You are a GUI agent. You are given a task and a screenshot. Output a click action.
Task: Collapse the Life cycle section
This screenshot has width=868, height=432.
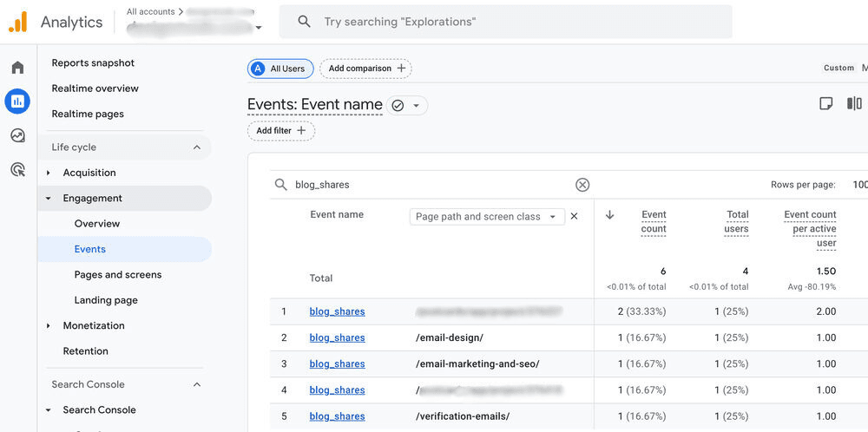click(x=197, y=147)
